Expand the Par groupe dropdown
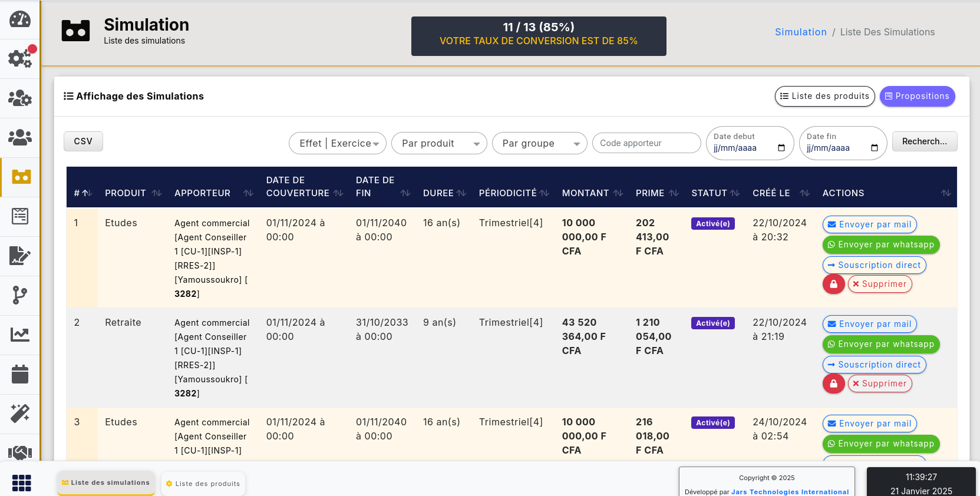980x496 pixels. pos(539,143)
